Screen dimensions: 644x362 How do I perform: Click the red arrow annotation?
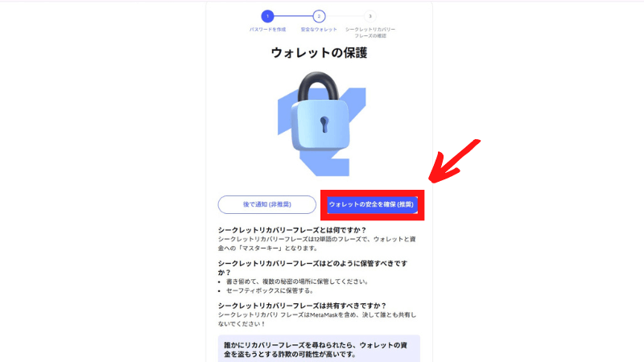[454, 162]
